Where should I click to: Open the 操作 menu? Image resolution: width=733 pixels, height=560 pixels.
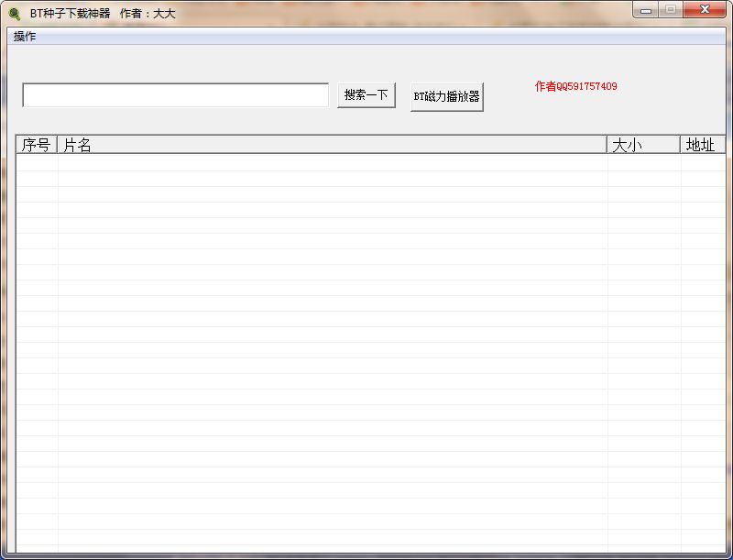point(25,37)
